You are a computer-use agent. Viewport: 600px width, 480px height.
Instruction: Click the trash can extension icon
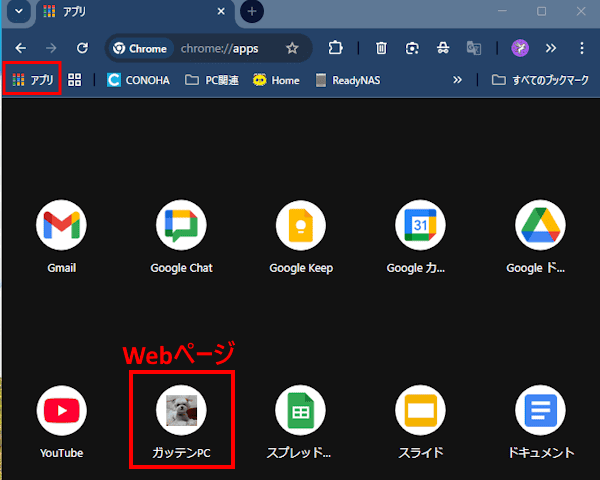pyautogui.click(x=381, y=48)
